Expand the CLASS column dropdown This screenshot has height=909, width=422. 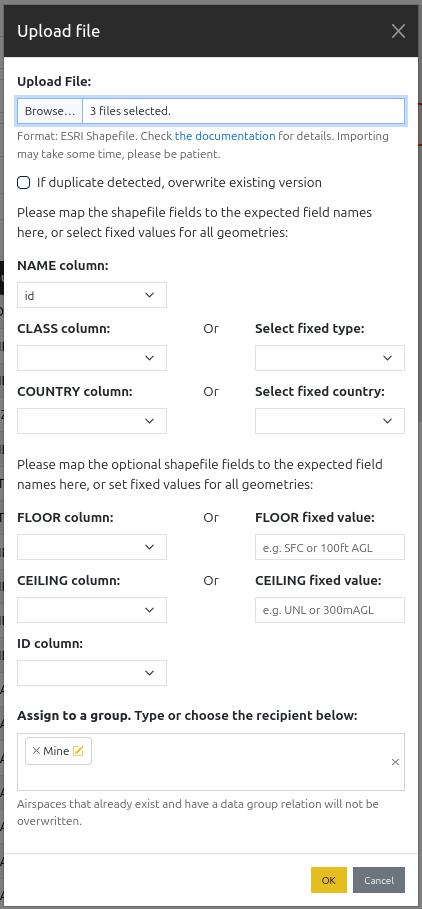pyautogui.click(x=92, y=358)
